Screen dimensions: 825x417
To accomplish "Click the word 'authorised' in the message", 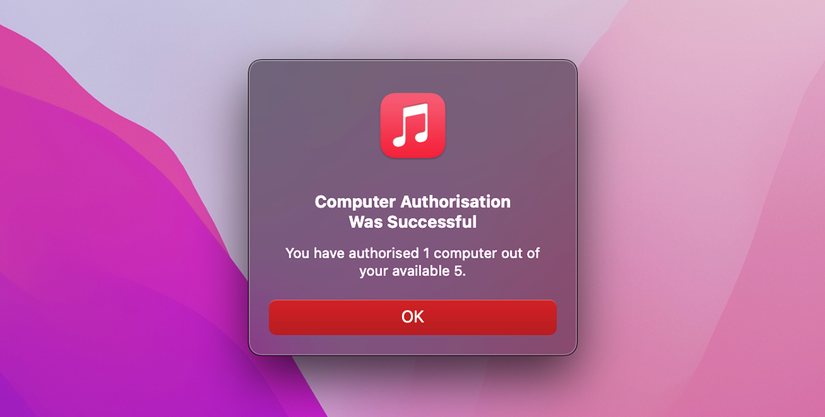I will point(384,253).
